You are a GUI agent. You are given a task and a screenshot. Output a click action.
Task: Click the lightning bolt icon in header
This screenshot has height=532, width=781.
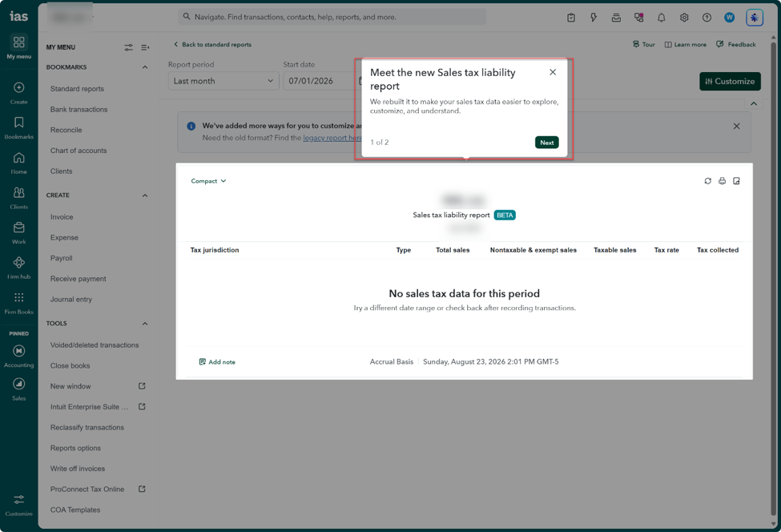point(594,18)
